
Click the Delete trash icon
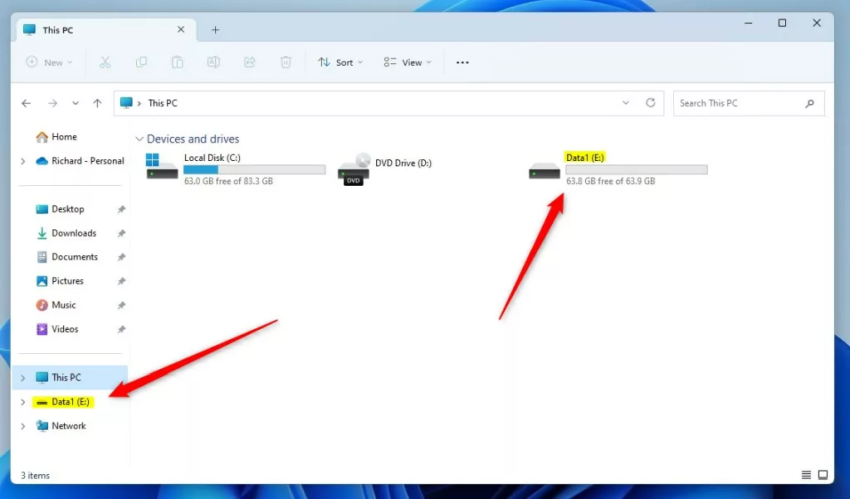point(286,62)
